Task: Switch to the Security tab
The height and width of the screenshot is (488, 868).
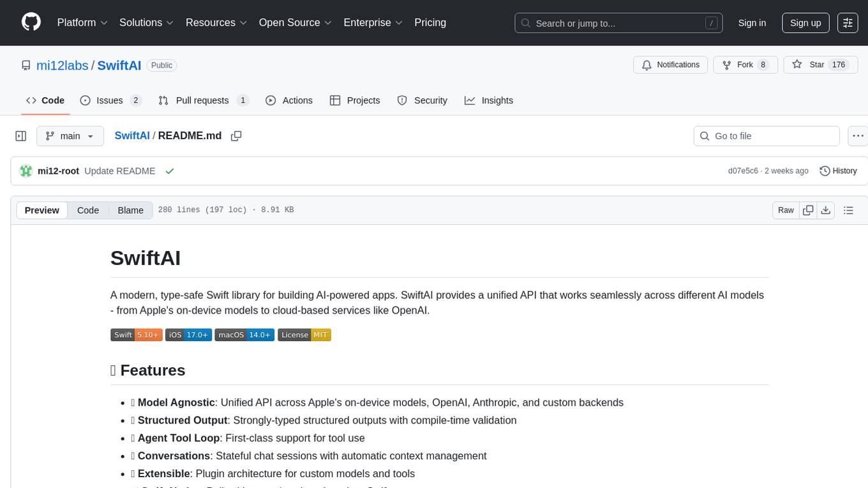Action: pos(423,100)
